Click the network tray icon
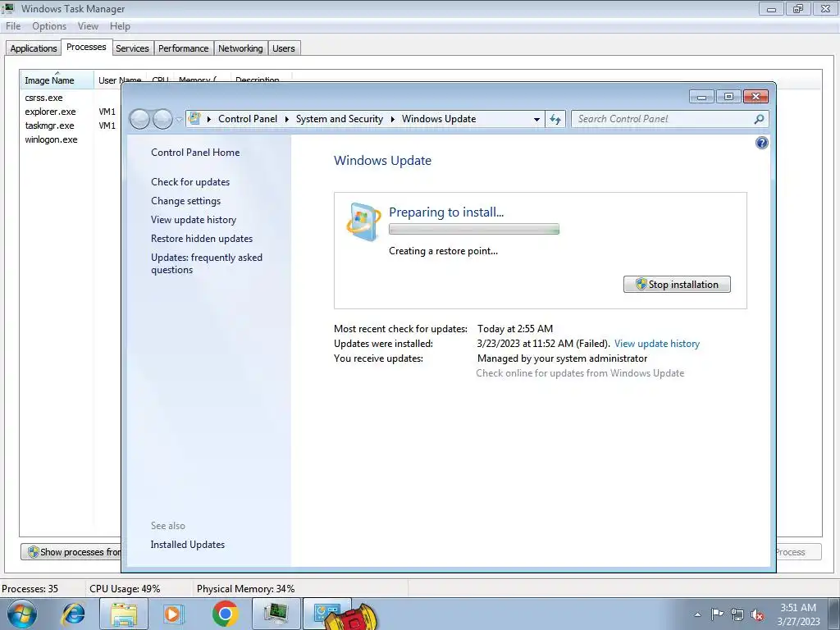The height and width of the screenshot is (630, 840). pyautogui.click(x=737, y=614)
